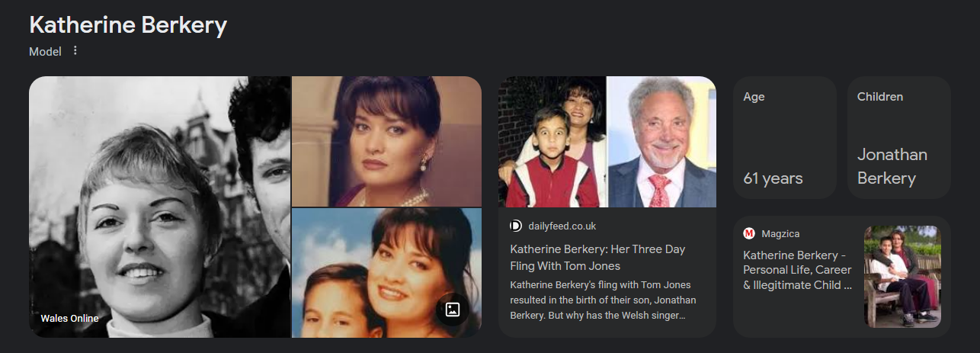The image size is (980, 353).
Task: Select Jonathan Berkery in Children card
Action: pyautogui.click(x=892, y=166)
